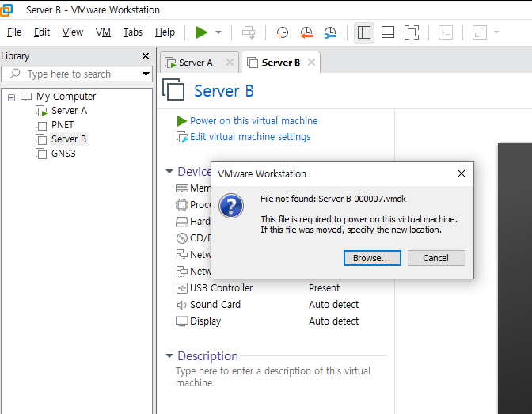Click the question mark dialog icon
The width and height of the screenshot is (532, 414).
[231, 206]
